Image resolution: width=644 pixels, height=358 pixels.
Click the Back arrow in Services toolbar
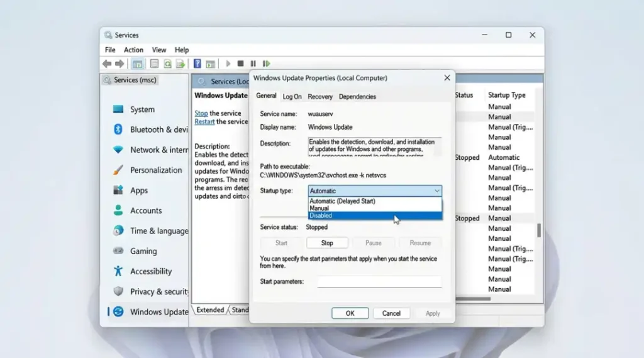click(107, 64)
